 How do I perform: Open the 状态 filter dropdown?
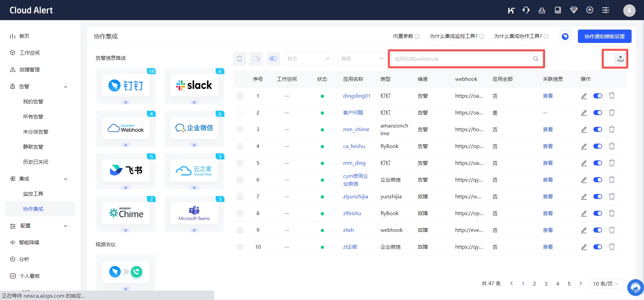(x=309, y=59)
